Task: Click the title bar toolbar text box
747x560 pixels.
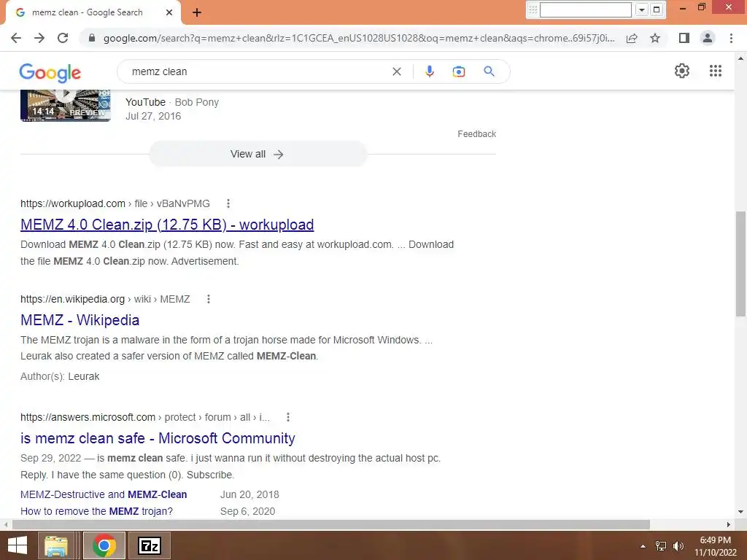Action: 586,9
